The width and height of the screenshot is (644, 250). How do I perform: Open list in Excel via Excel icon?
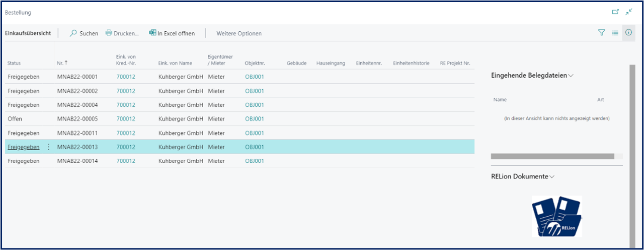[152, 33]
